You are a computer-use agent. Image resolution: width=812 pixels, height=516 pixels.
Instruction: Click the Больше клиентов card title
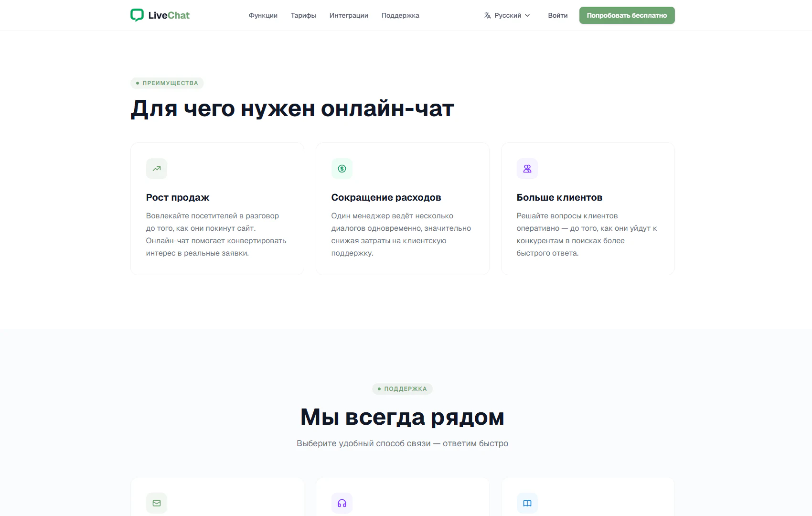[x=559, y=197]
